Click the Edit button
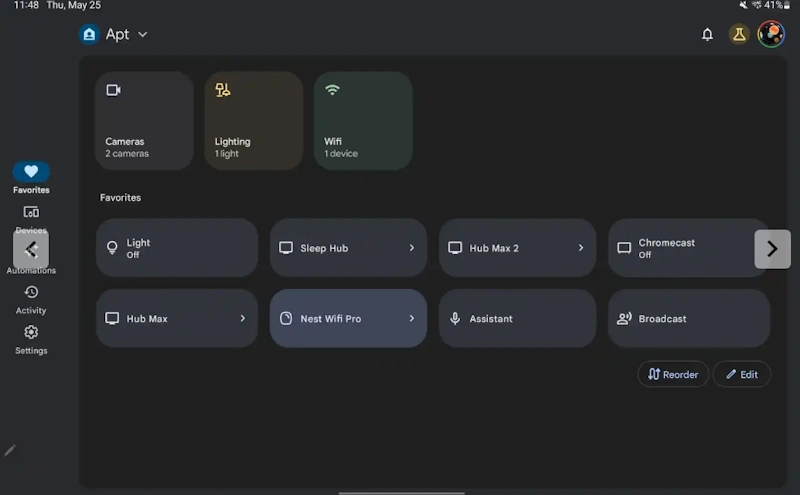 click(742, 374)
